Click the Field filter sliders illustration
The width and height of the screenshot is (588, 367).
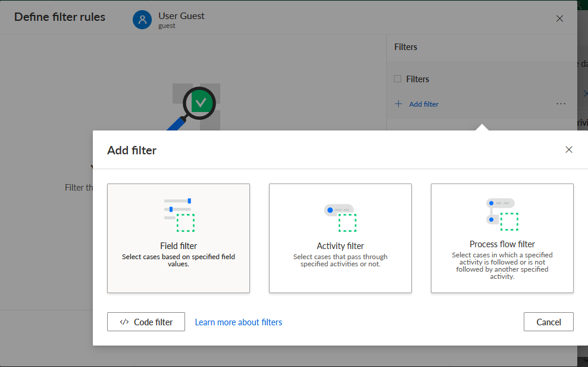[x=179, y=215]
